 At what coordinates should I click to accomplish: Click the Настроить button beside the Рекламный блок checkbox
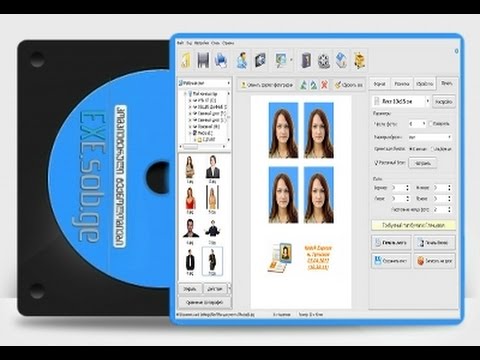pyautogui.click(x=422, y=163)
